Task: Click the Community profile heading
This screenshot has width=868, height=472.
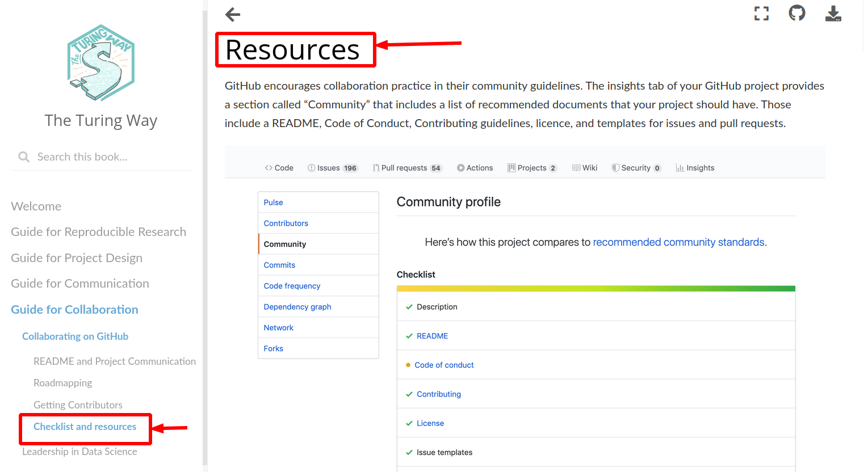Action: (x=448, y=202)
